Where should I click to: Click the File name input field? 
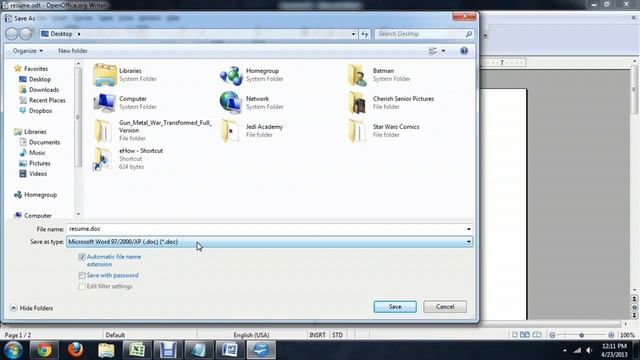266,229
